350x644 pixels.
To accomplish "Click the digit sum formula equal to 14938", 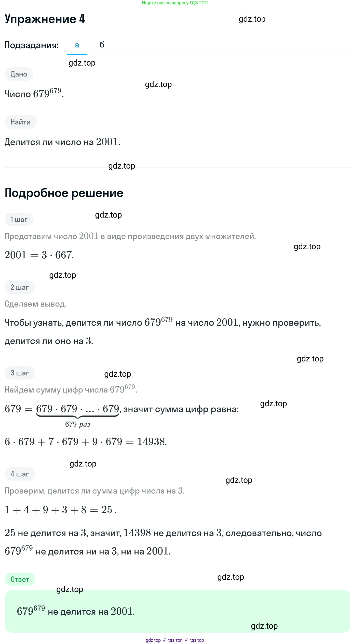I will [86, 442].
